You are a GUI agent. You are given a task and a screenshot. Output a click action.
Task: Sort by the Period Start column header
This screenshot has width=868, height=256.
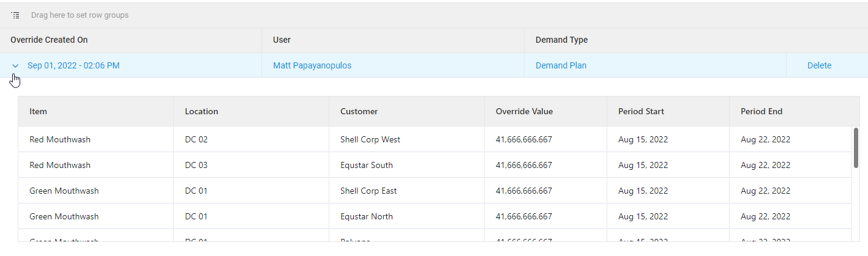coord(641,111)
